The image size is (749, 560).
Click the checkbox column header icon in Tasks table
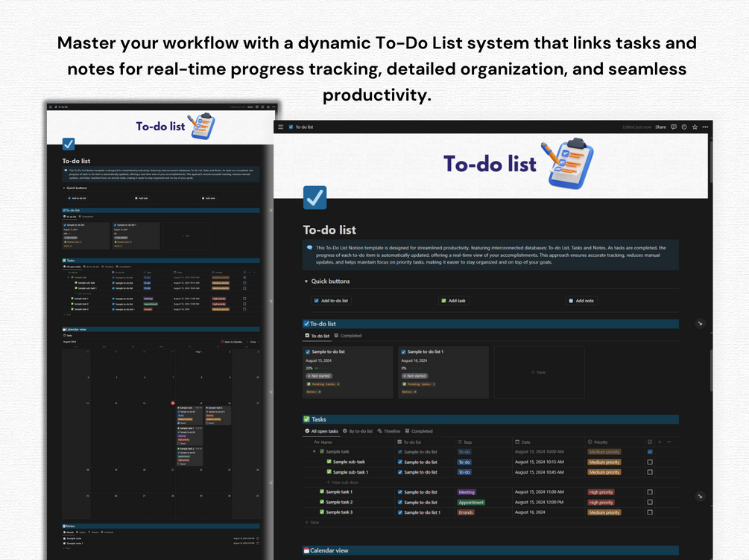[x=650, y=442]
